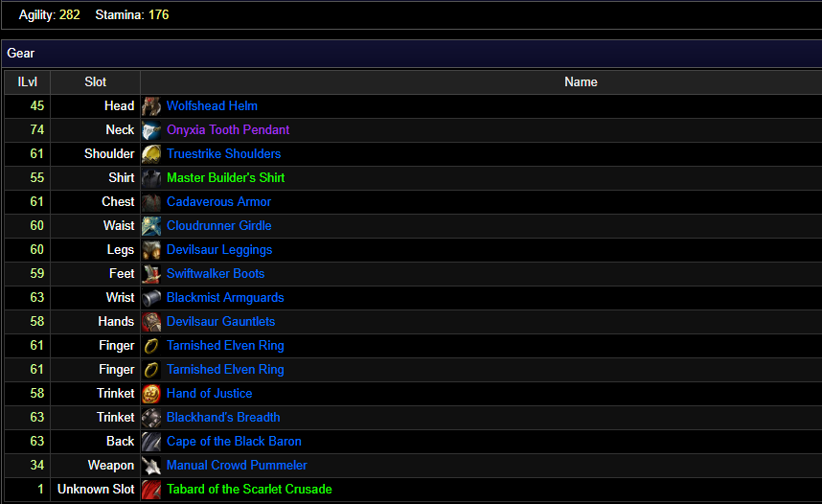Click the Wolfshead Helm item icon

pyautogui.click(x=151, y=106)
